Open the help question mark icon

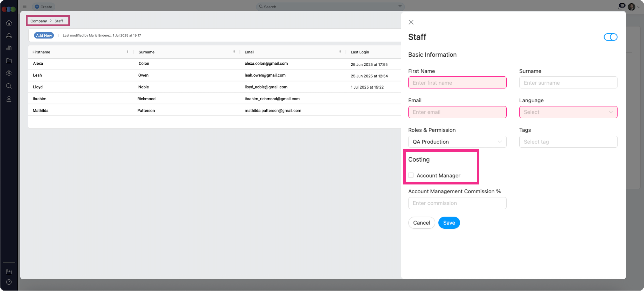point(9,282)
